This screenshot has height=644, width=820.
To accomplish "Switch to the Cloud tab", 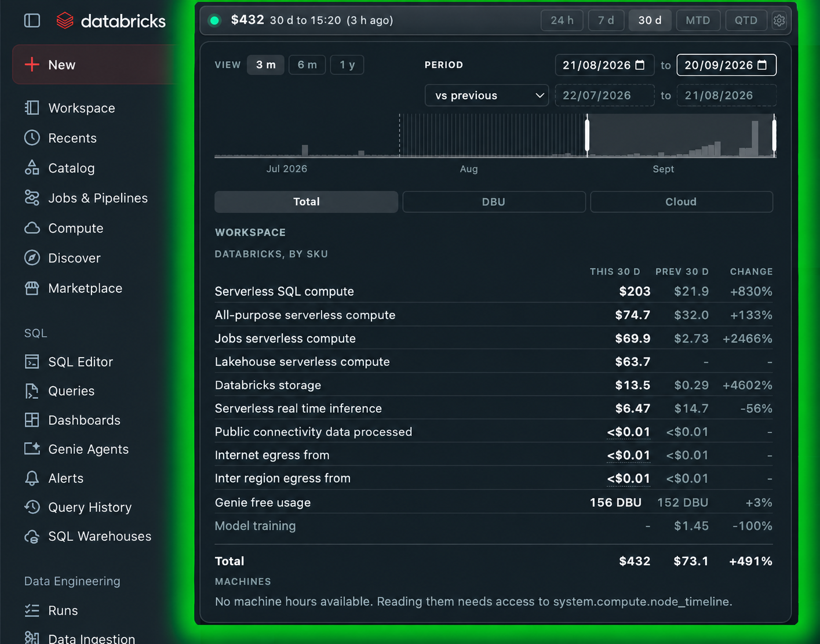I will pos(681,202).
